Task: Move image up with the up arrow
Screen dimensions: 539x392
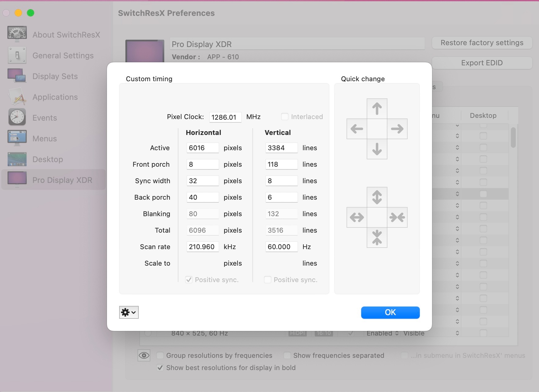Action: tap(377, 108)
